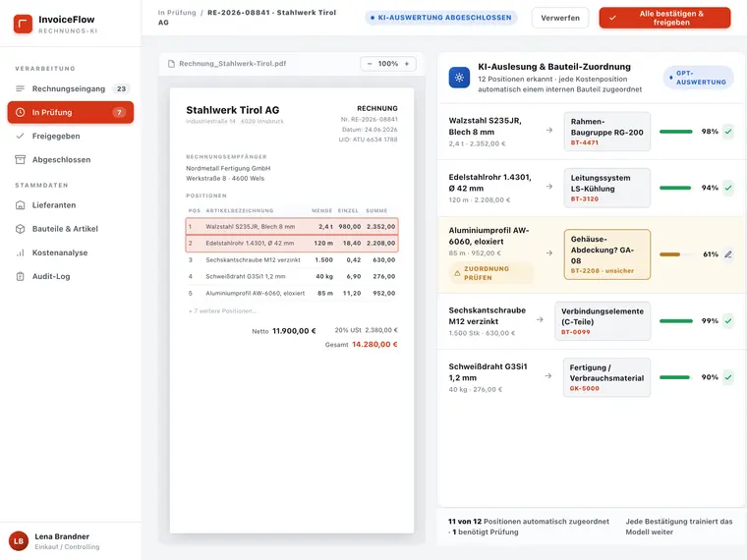
Task: Open the Audit-Log page
Action: (x=71, y=276)
